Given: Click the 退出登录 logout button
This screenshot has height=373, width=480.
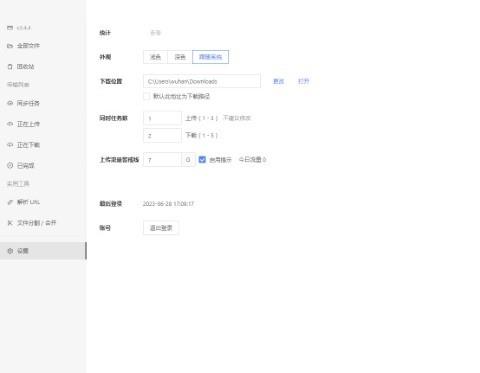Looking at the screenshot, I should point(161,228).
